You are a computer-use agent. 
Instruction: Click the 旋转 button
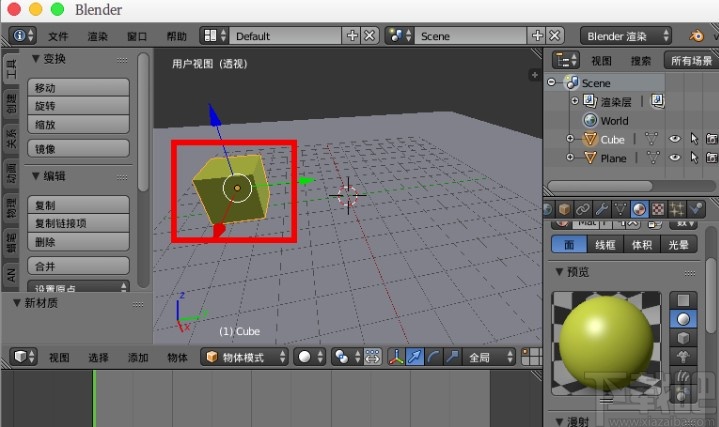(x=78, y=106)
